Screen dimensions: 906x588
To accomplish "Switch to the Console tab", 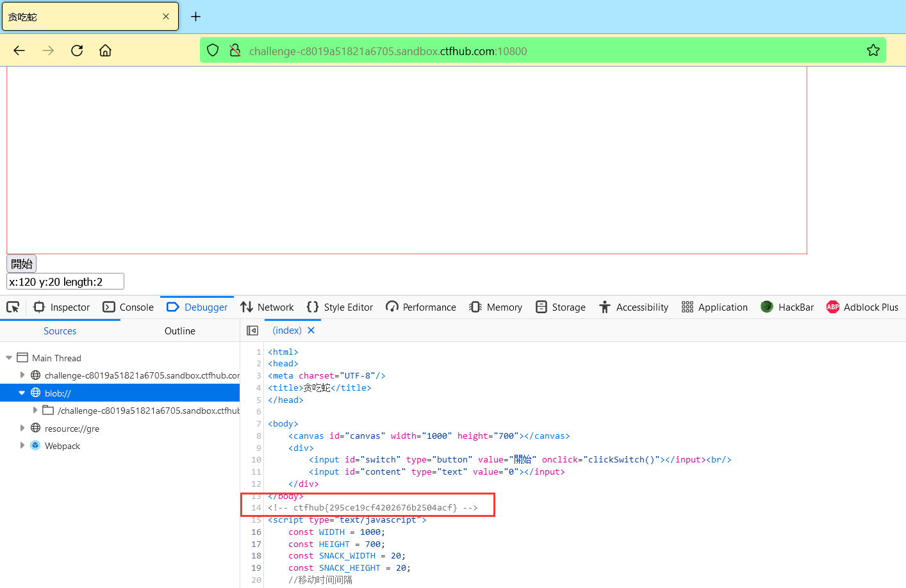I will point(128,307).
